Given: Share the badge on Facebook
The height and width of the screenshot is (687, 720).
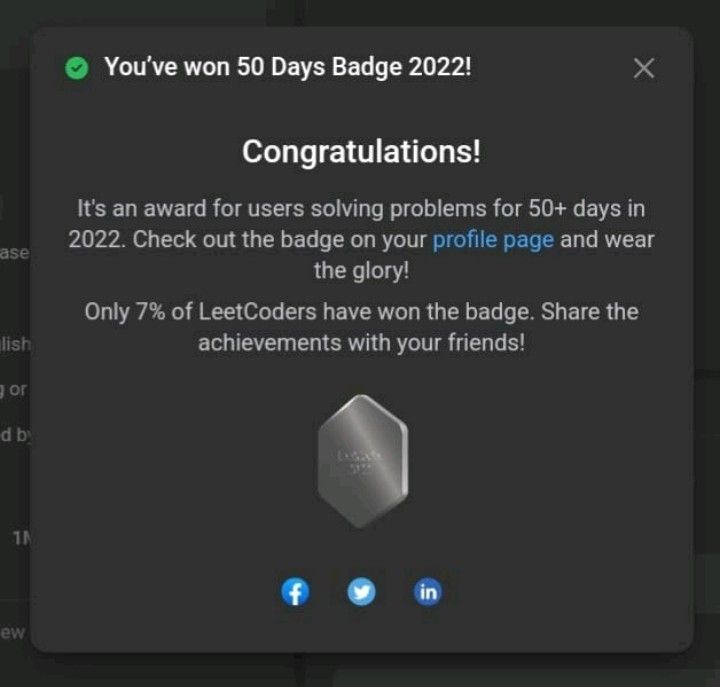Looking at the screenshot, I should tap(295, 592).
